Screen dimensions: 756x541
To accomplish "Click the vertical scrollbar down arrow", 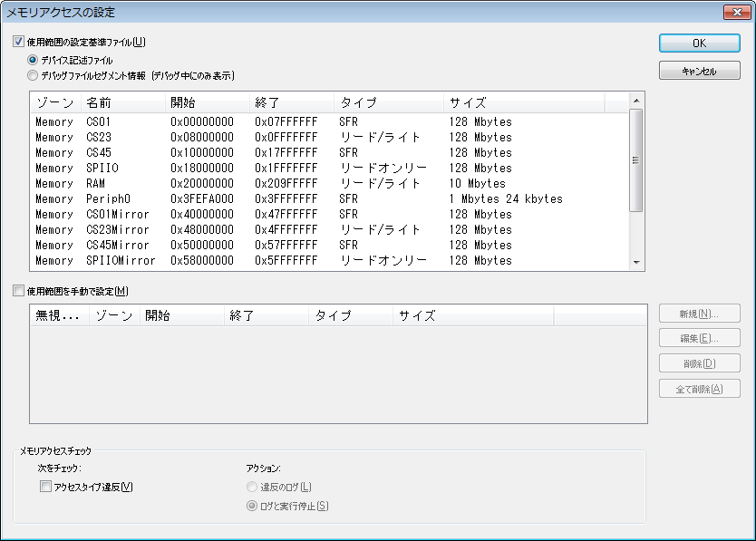I will pyautogui.click(x=637, y=261).
